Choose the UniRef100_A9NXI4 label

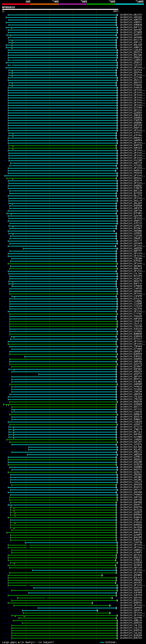click(131, 47)
